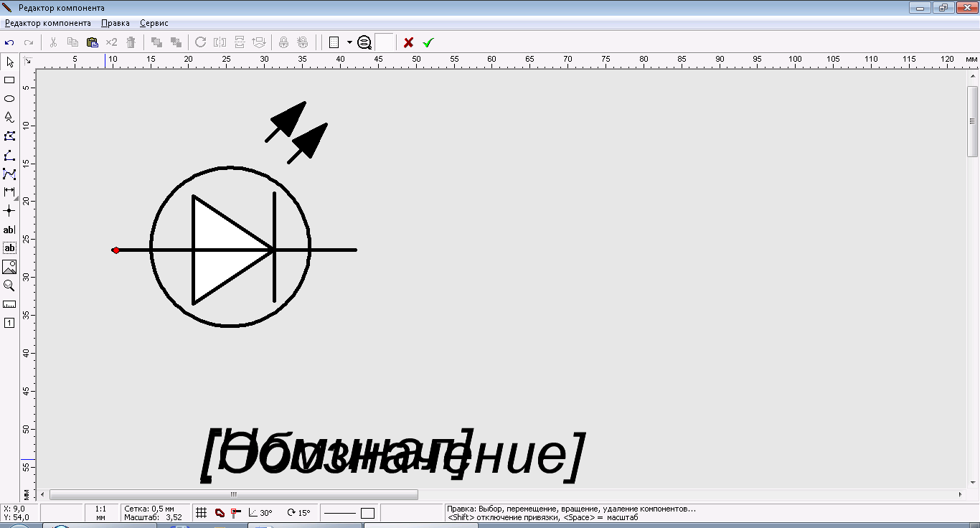
Task: Select the magnifier zoom tool
Action: [x=9, y=286]
